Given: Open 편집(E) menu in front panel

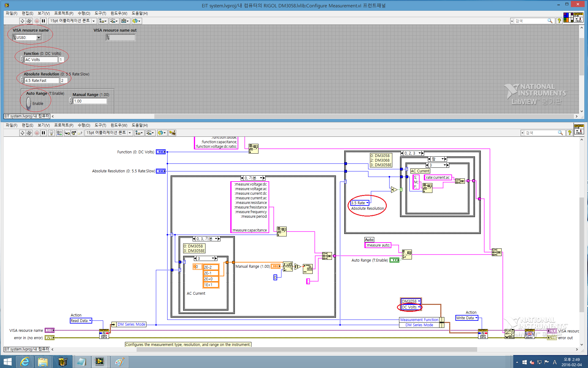Looking at the screenshot, I should (28, 13).
